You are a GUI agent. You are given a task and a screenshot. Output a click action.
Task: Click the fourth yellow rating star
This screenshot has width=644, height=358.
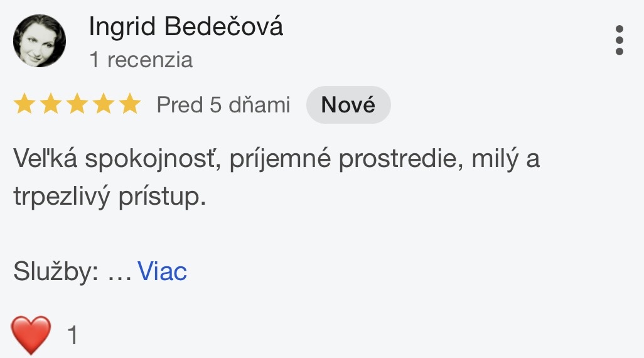click(x=104, y=104)
